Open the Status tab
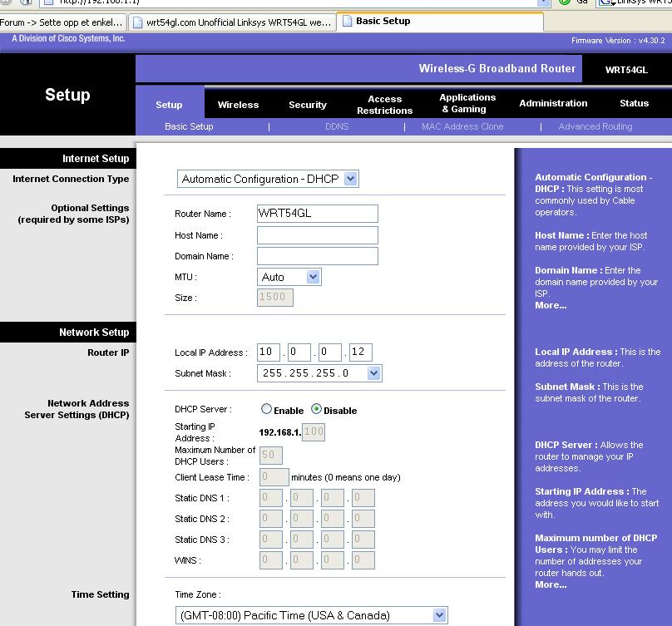The width and height of the screenshot is (672, 626). tap(634, 103)
